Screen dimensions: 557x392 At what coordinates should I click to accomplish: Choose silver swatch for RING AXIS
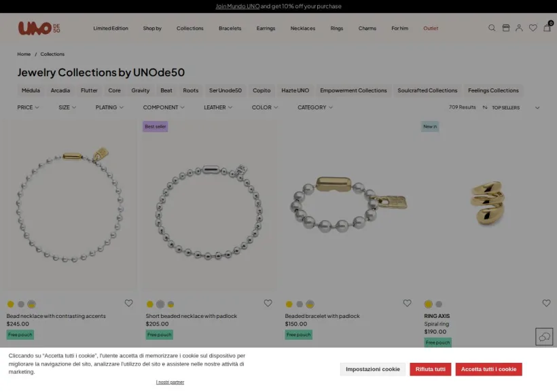point(439,304)
